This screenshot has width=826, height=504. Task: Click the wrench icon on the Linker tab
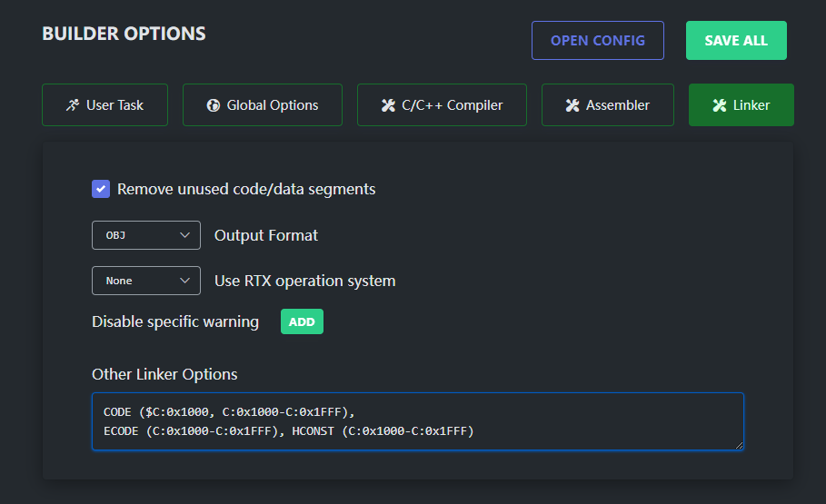[x=720, y=105]
